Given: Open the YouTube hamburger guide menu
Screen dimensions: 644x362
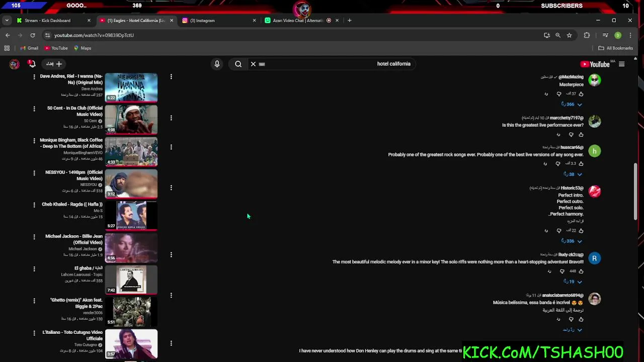Looking at the screenshot, I should tap(621, 64).
